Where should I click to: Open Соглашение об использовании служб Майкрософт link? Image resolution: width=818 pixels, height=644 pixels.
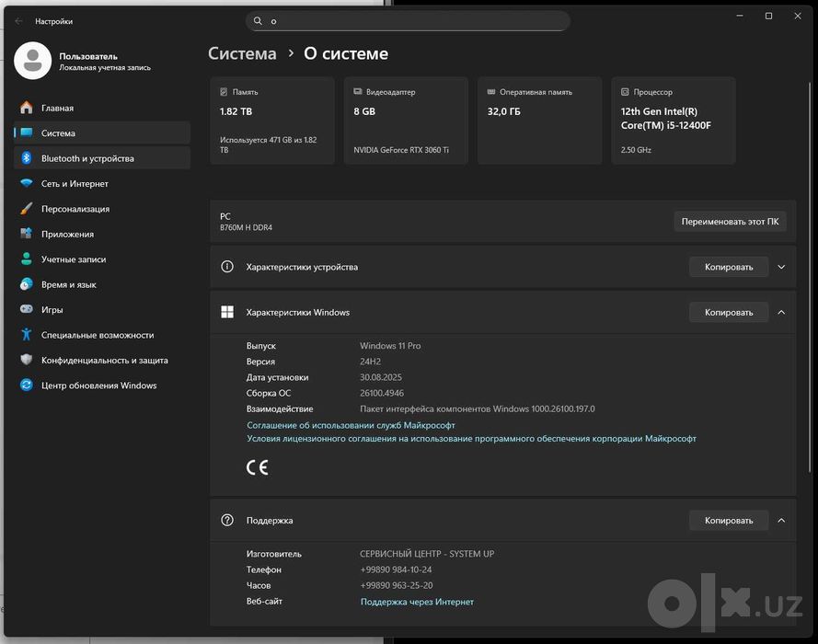coord(351,425)
